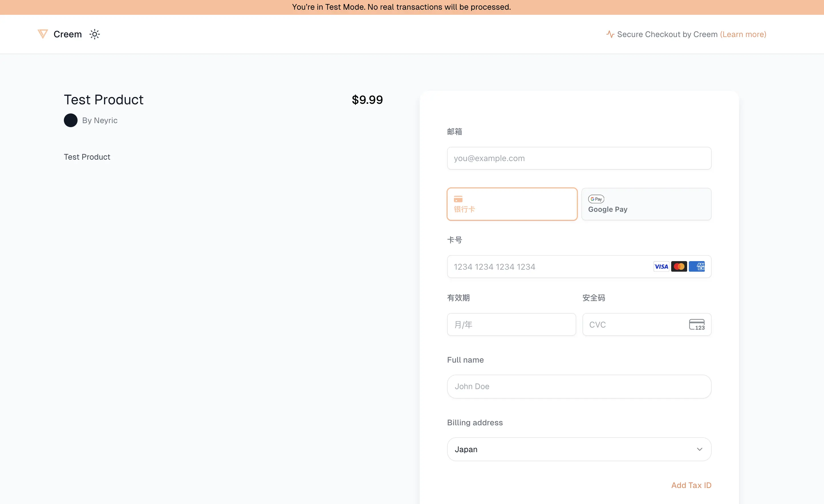
Task: Select the Google Pay payment tab
Action: 646,204
